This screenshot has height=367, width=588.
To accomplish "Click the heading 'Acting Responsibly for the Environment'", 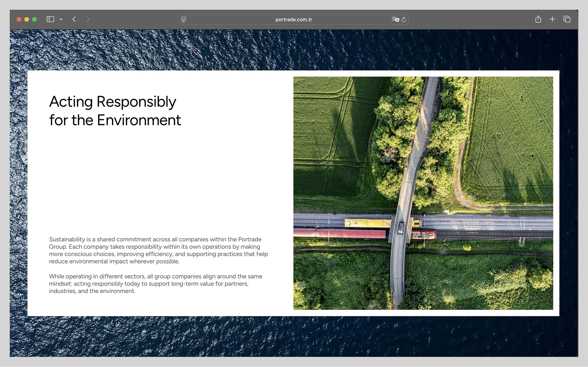I will [115, 111].
